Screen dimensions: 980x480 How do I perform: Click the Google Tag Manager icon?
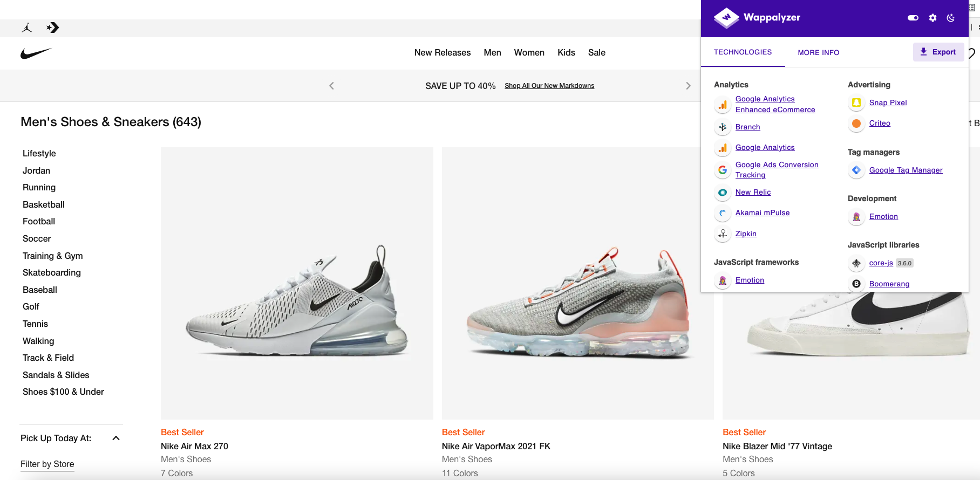click(856, 170)
